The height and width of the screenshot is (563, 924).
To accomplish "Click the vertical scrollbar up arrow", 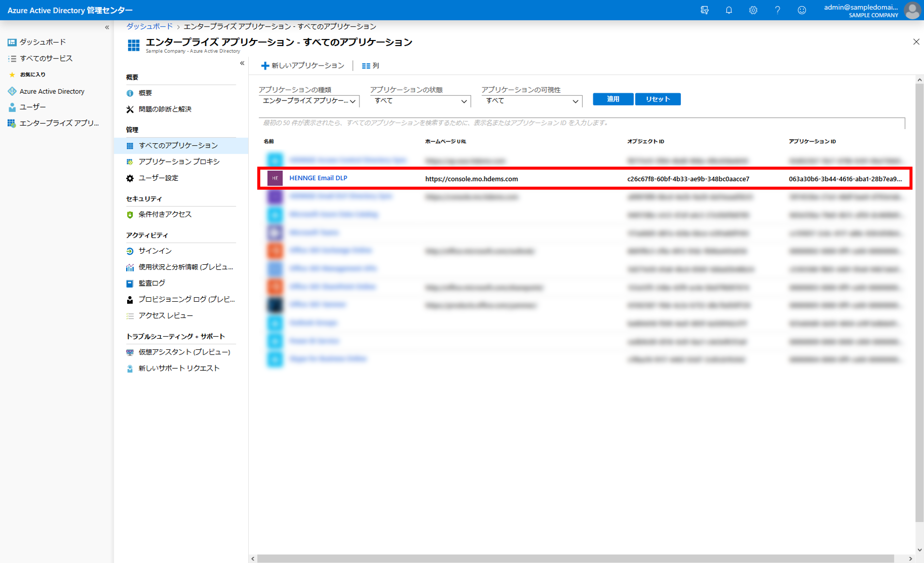I will point(919,80).
